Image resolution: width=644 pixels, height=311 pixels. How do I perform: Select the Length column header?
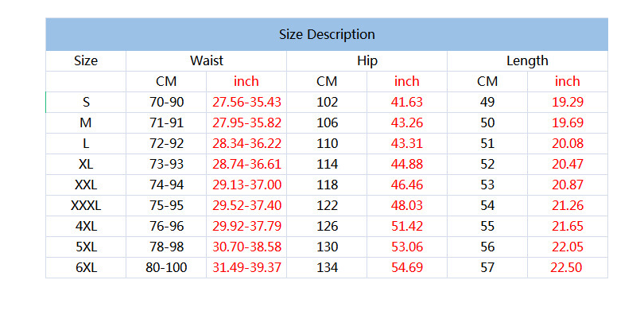click(x=527, y=60)
